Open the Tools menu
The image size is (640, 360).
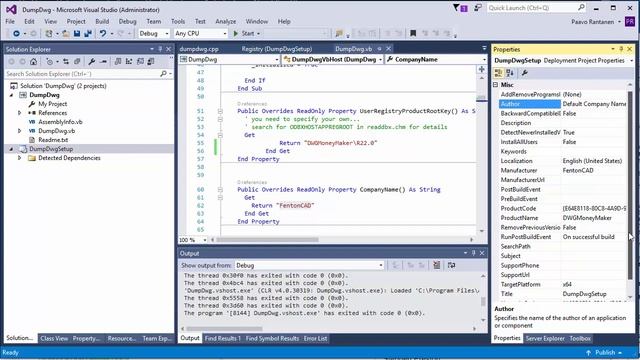coord(178,21)
